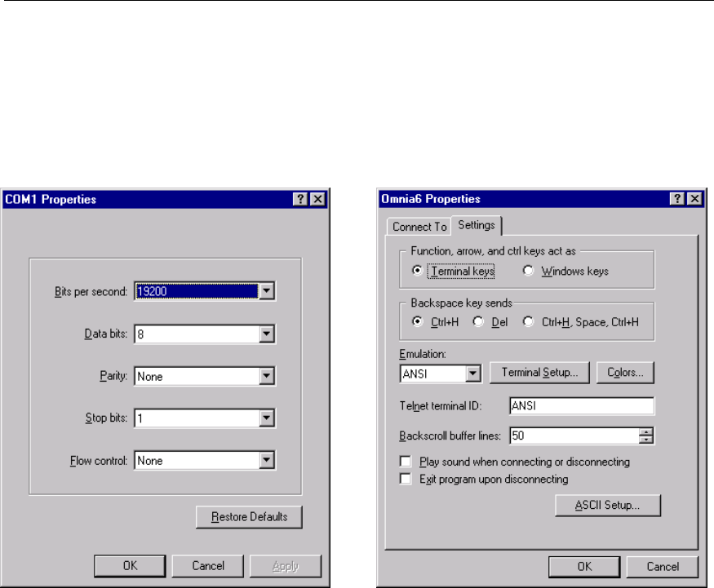This screenshot has width=714, height=588.
Task: Click the Data bits value 8
Action: tap(140, 334)
